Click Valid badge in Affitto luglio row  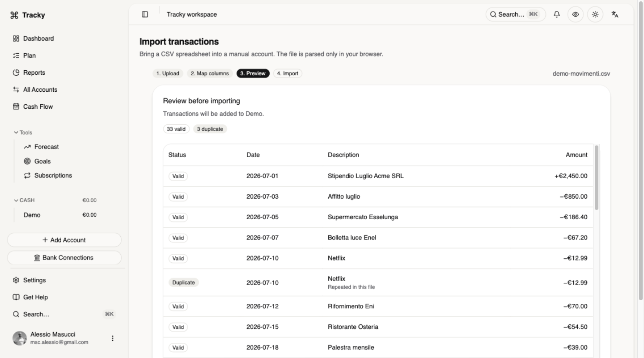(x=178, y=196)
